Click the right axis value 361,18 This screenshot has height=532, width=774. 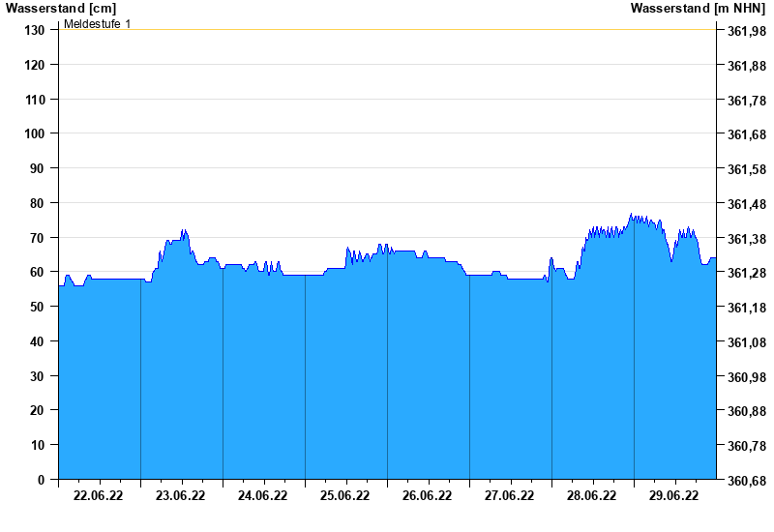(747, 308)
